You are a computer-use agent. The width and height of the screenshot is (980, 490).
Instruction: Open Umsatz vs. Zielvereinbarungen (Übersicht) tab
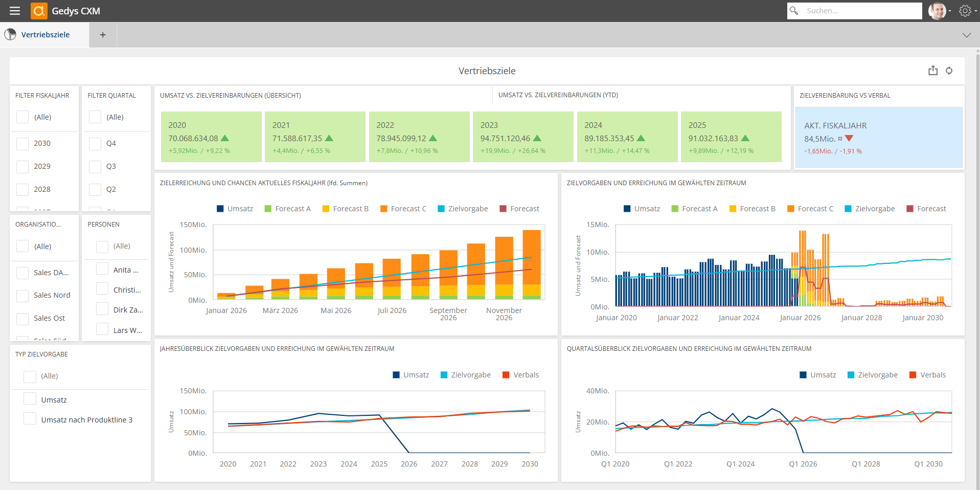[x=231, y=96]
